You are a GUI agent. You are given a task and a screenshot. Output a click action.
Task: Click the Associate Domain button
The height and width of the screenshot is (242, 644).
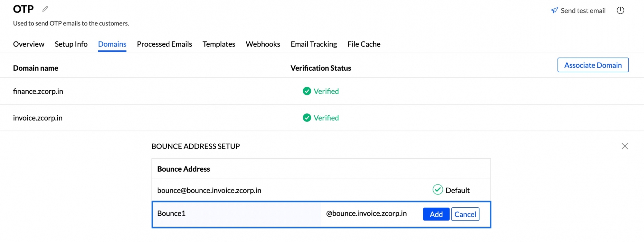593,65
